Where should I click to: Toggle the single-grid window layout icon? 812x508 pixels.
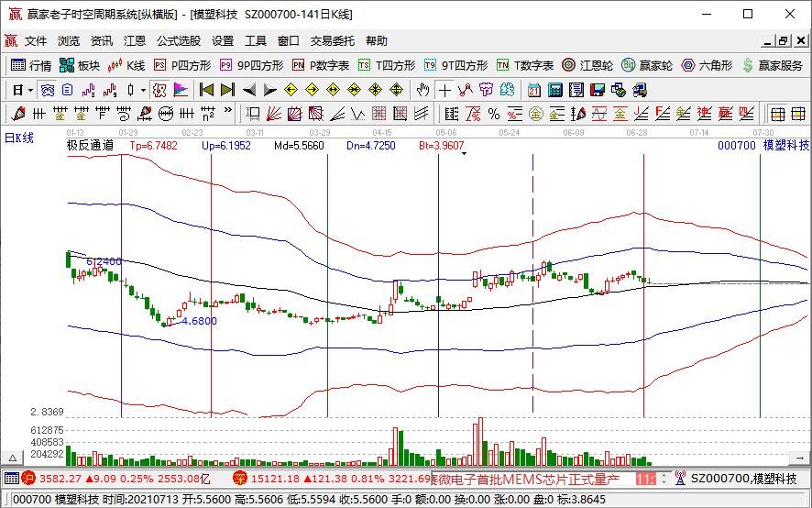[777, 113]
